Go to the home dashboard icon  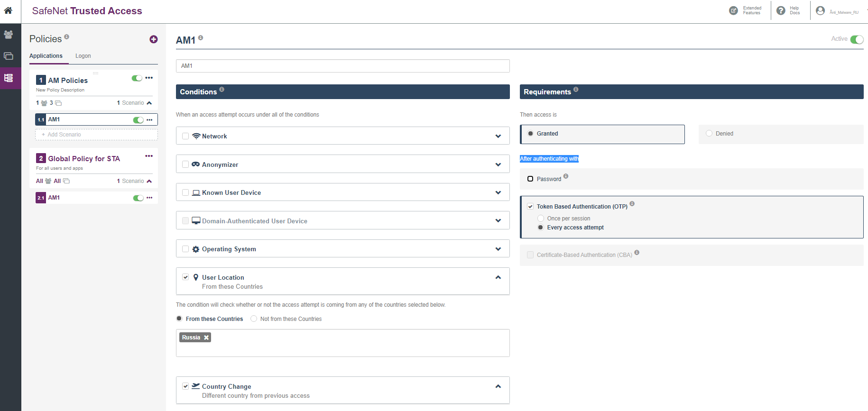pyautogui.click(x=8, y=10)
